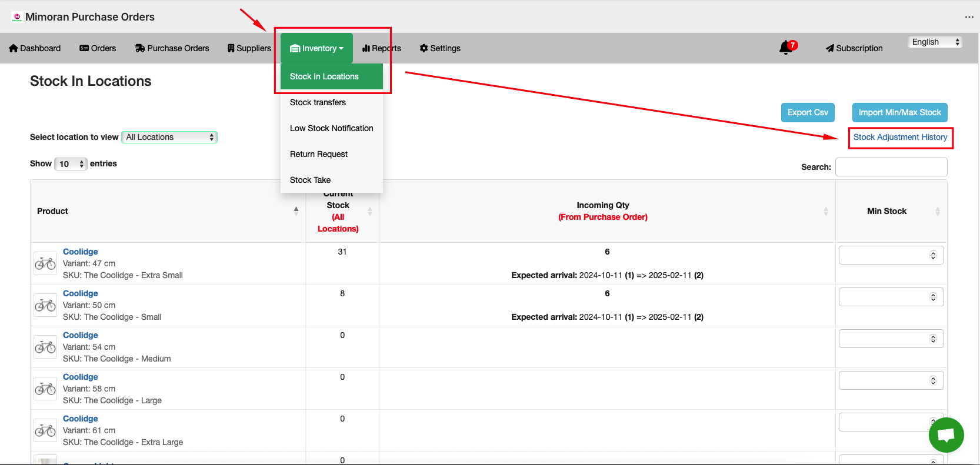Viewport: 980px width, 465px height.
Task: Select Stock transfers menu entry
Action: (x=332, y=102)
